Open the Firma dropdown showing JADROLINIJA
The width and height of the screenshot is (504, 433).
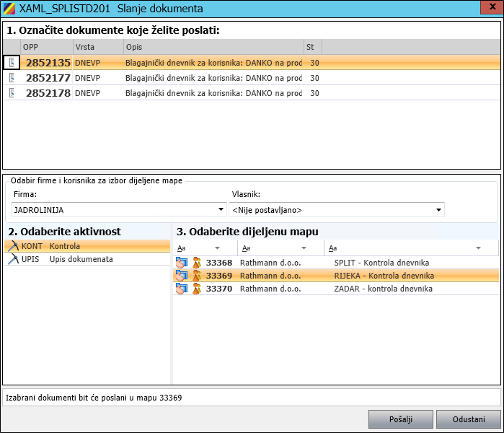pyautogui.click(x=221, y=210)
